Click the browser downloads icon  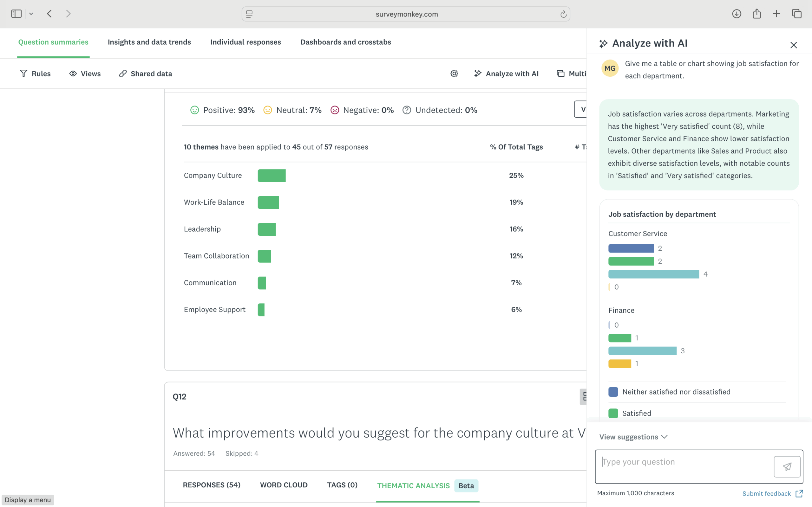[x=737, y=14]
